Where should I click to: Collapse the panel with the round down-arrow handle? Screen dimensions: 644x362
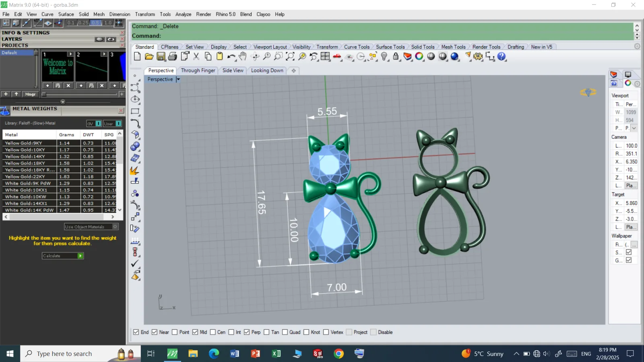coord(63,102)
